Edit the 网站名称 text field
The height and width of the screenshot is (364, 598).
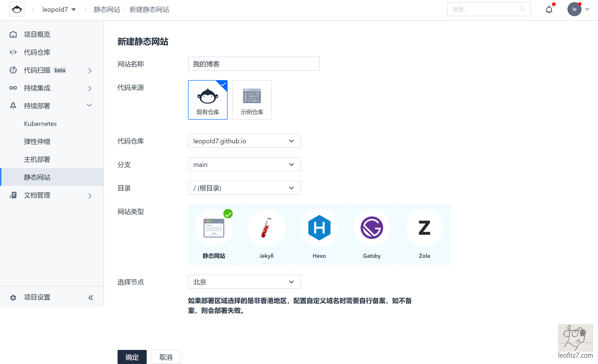[254, 64]
